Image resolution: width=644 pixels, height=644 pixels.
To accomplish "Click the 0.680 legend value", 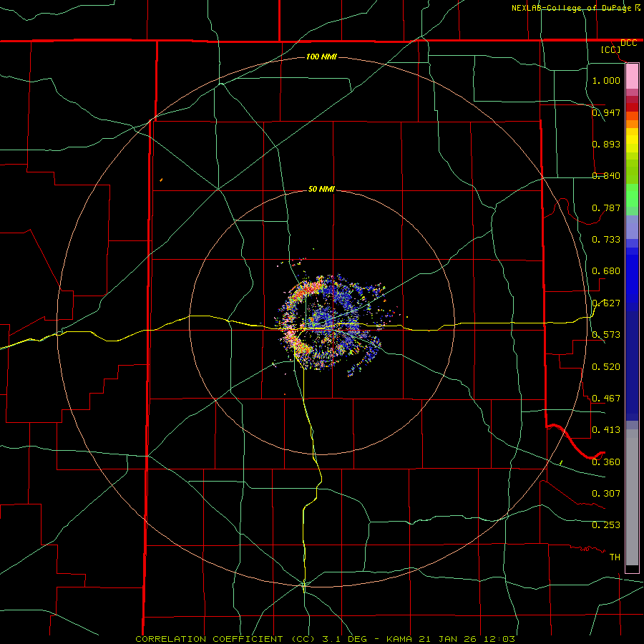I will pyautogui.click(x=606, y=271).
